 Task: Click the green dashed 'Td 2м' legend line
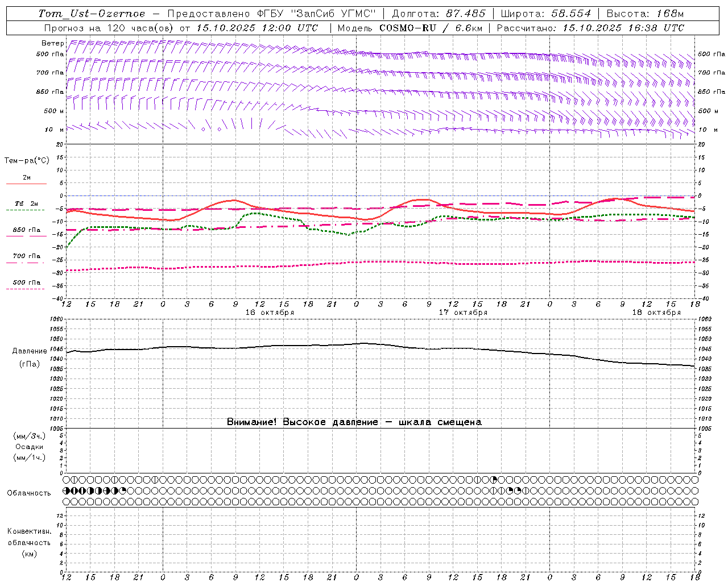pyautogui.click(x=26, y=210)
